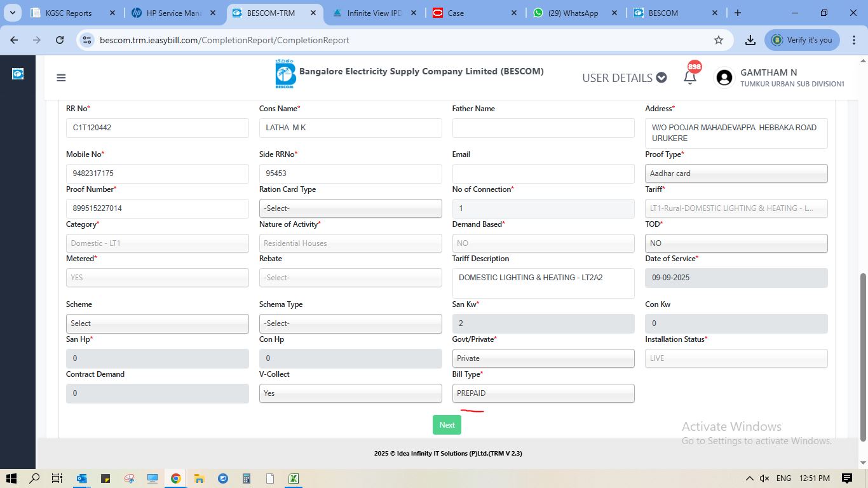This screenshot has height=488, width=868.
Task: Expand the USER DETAILS dropdown
Action: click(x=624, y=78)
